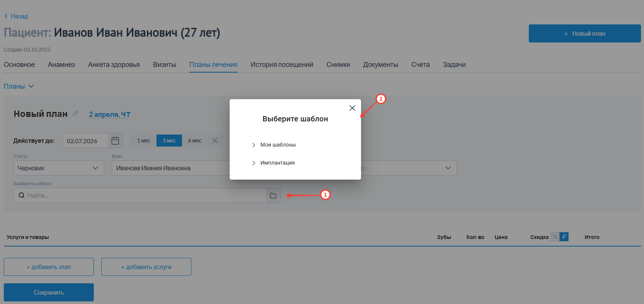The image size is (644, 304).
Task: Open the calendar date picker icon
Action: click(115, 141)
